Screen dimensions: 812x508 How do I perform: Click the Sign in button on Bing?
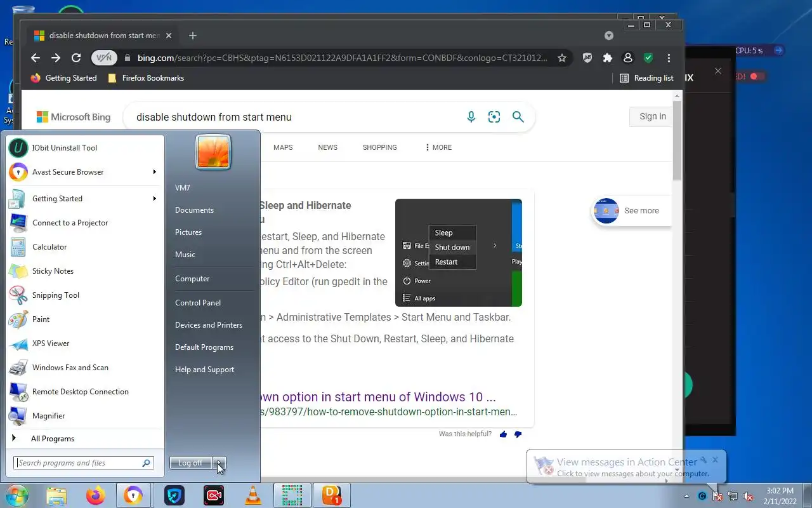[x=652, y=116]
